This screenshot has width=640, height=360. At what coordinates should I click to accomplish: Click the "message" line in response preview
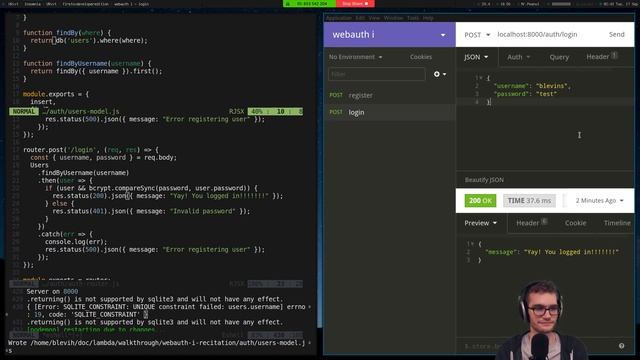[552, 252]
